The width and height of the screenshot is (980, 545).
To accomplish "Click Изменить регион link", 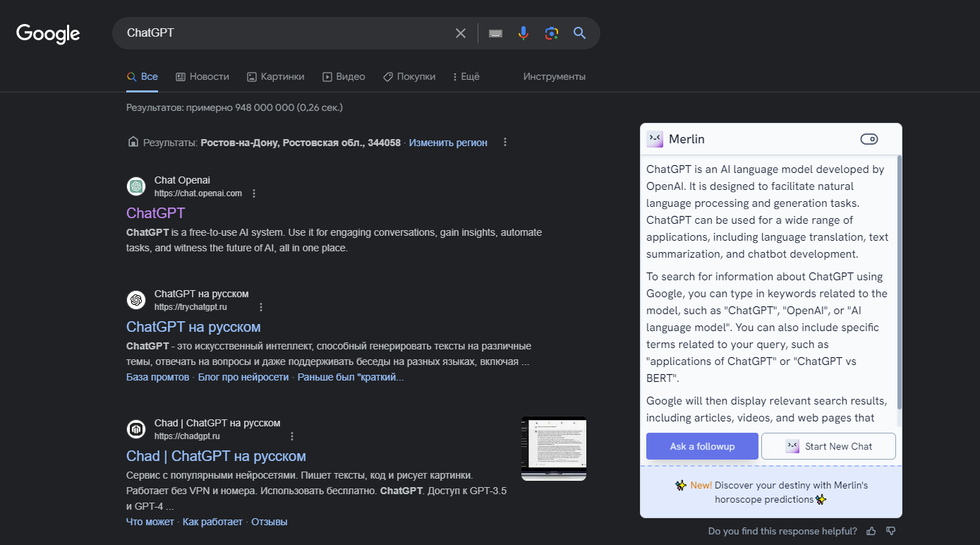I will pos(448,143).
